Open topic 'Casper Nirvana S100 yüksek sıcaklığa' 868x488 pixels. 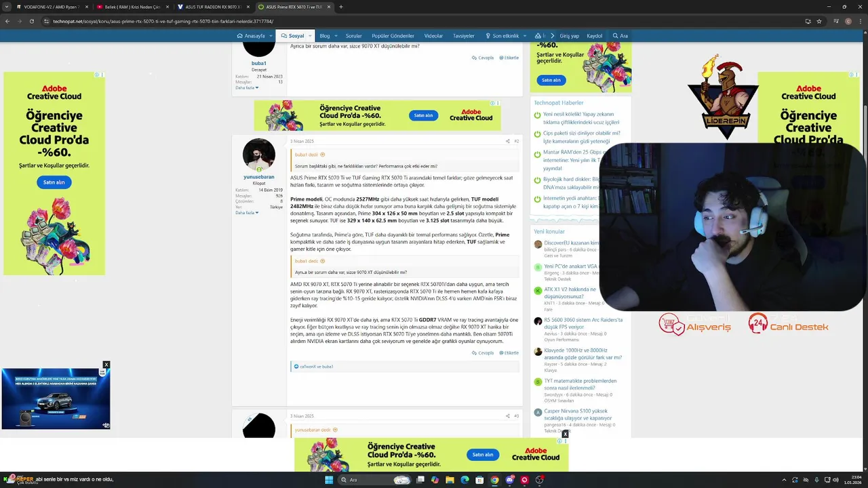578,414
